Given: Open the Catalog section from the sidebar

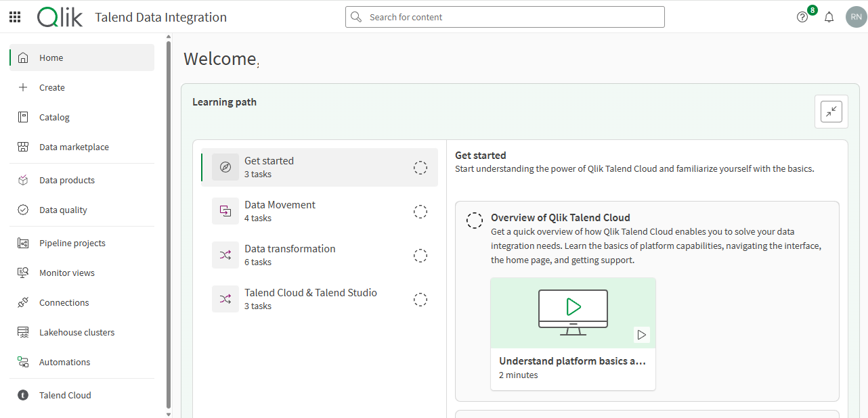Looking at the screenshot, I should (x=54, y=117).
